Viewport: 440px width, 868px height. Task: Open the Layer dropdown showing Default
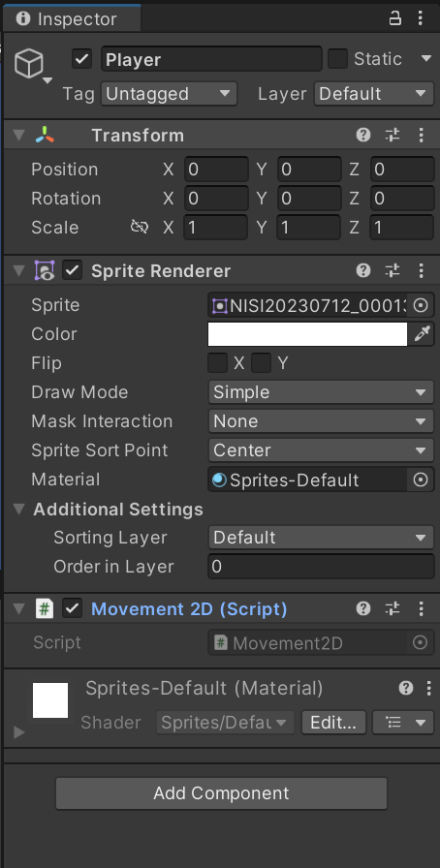coord(373,94)
